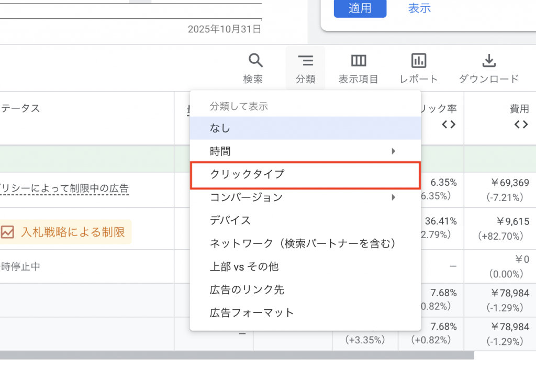
Task: Click the chart icon in 入札戦略による制限 badge
Action: [x=7, y=232]
